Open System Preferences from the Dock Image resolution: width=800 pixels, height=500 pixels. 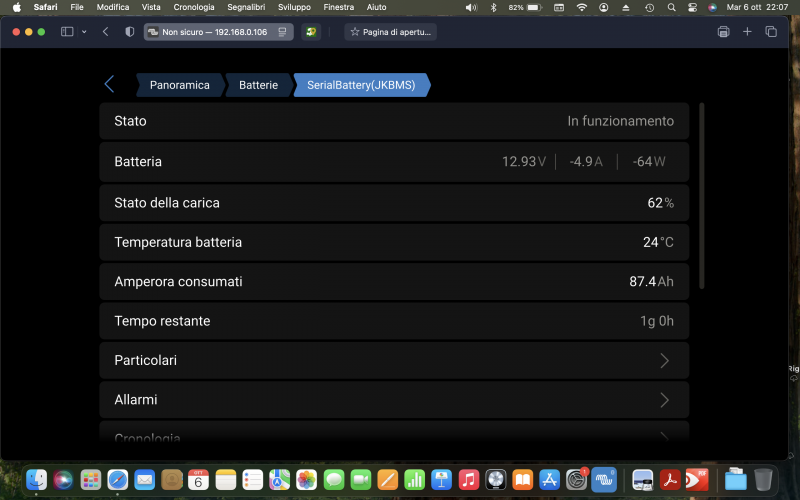pyautogui.click(x=577, y=480)
